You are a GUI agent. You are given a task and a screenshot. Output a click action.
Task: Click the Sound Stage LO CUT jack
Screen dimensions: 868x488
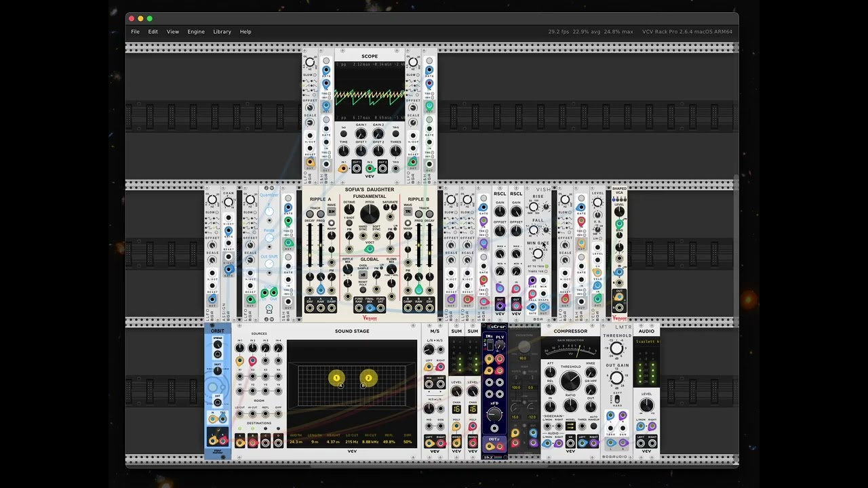pyautogui.click(x=239, y=413)
